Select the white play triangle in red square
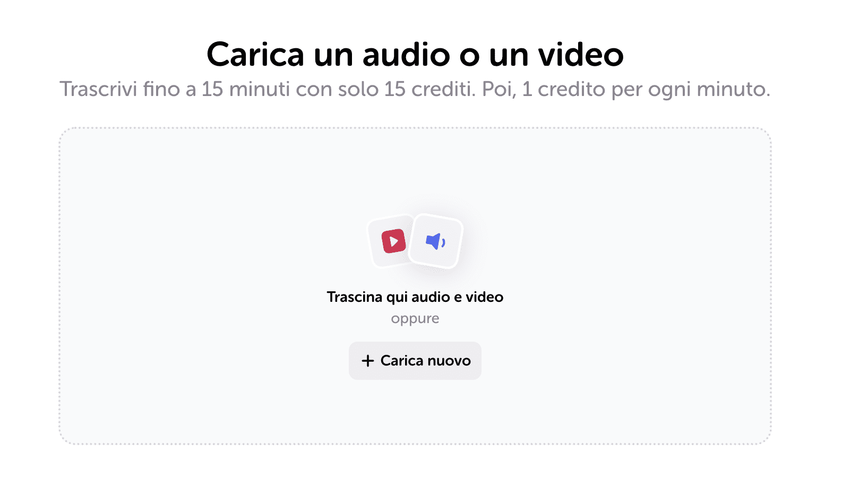This screenshot has height=504, width=842. tap(394, 241)
